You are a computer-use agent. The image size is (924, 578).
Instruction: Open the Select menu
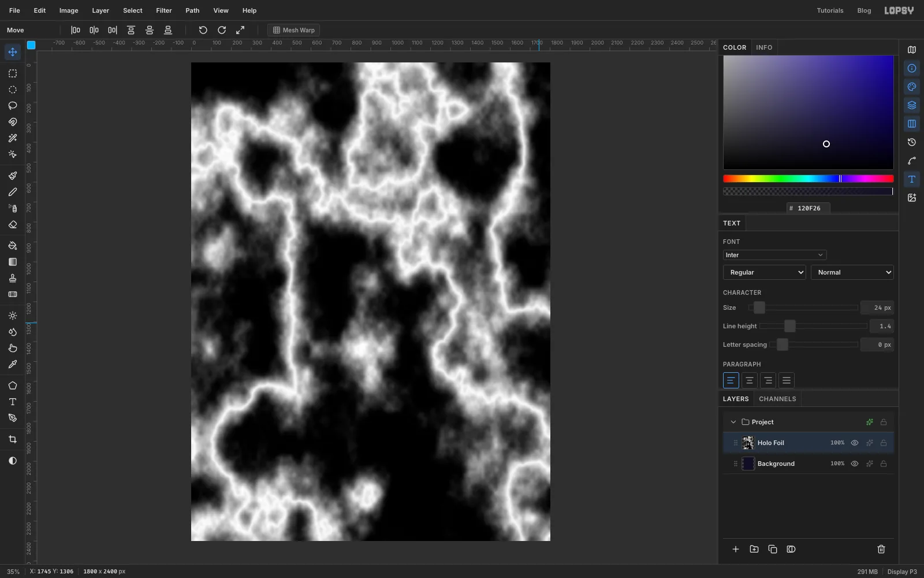click(133, 10)
